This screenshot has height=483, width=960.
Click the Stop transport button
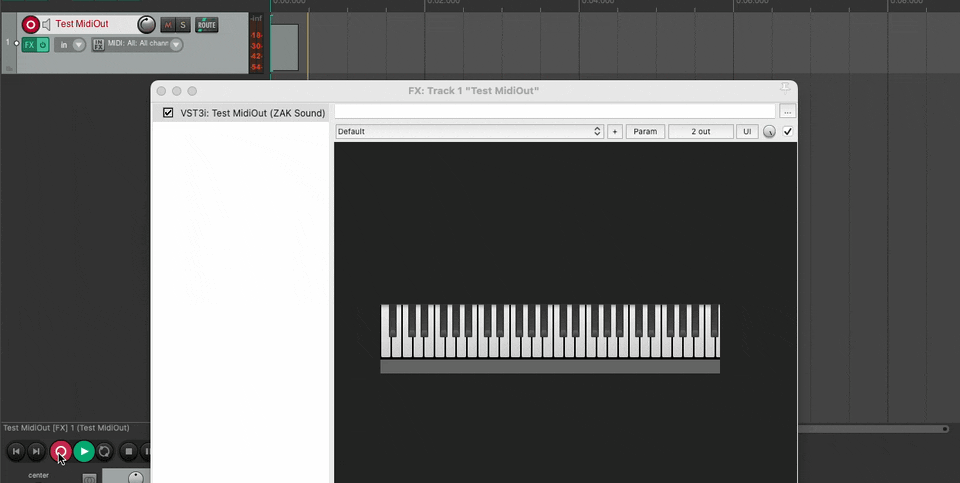tap(129, 452)
